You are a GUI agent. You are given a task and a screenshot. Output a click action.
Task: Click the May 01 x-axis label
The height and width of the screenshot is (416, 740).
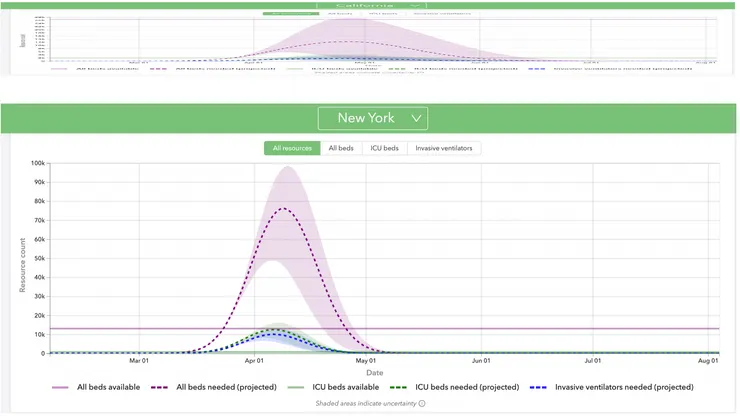366,361
